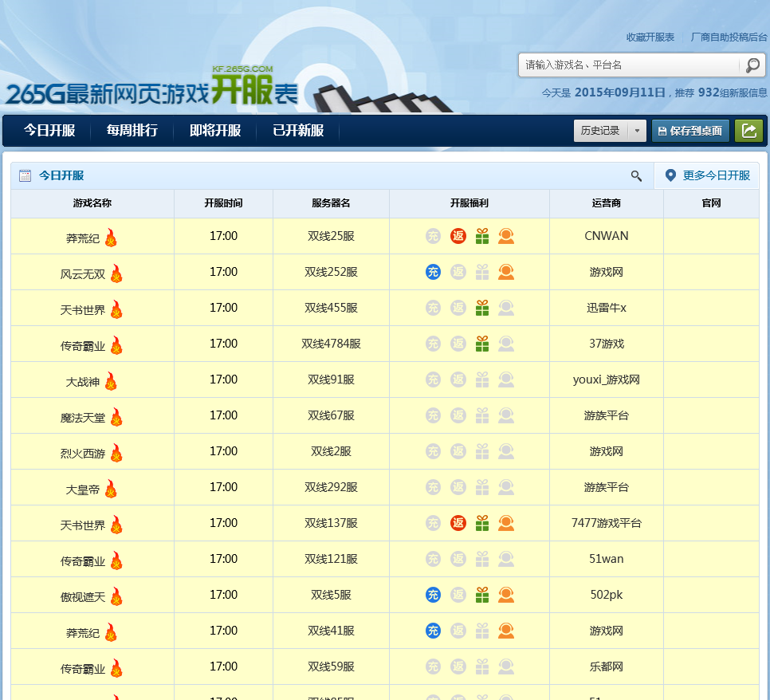Open game 烈火西游
770x700 pixels.
(83, 454)
